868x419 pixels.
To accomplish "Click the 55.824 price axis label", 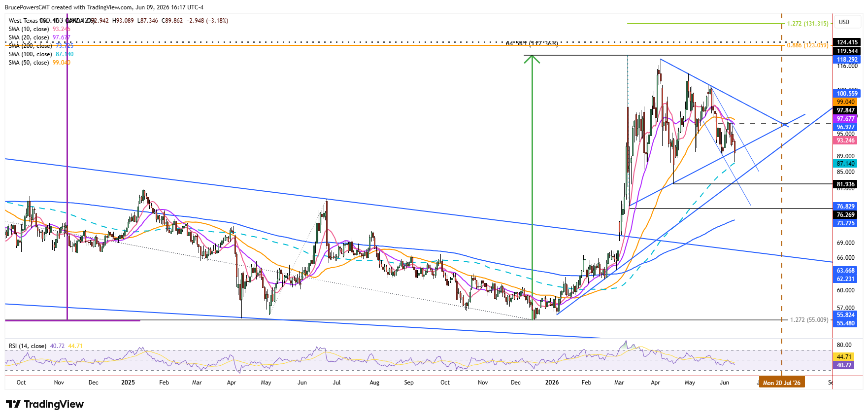I will 846,315.
